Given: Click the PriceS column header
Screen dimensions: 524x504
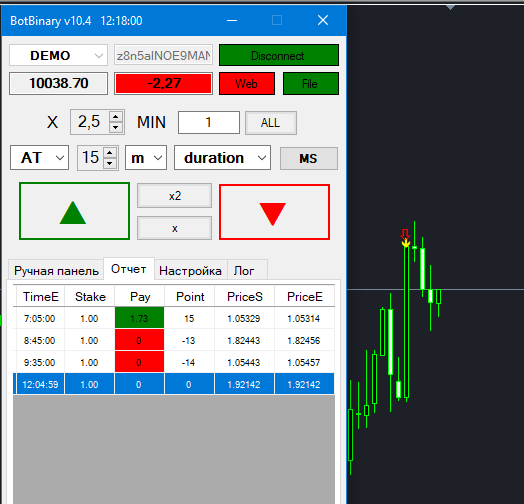Looking at the screenshot, I should click(x=245, y=296).
